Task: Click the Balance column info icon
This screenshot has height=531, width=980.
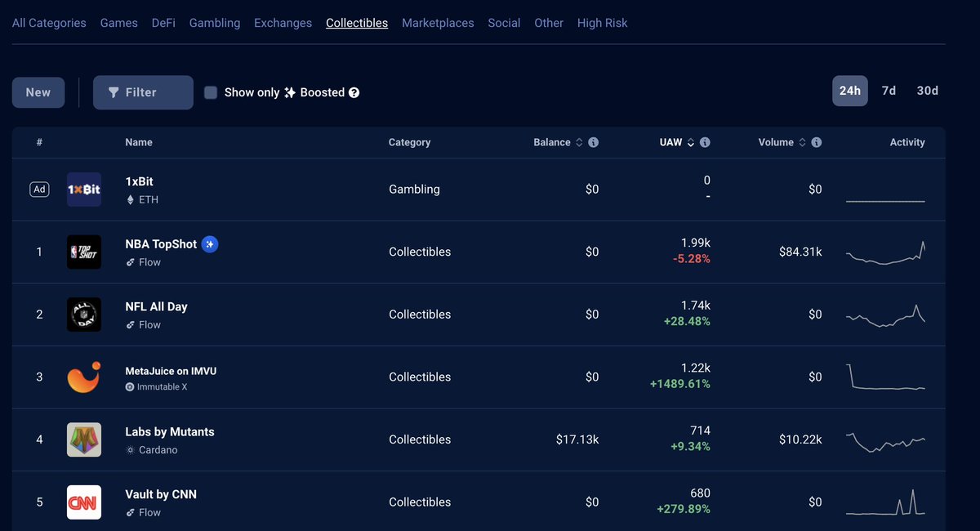Action: click(594, 142)
